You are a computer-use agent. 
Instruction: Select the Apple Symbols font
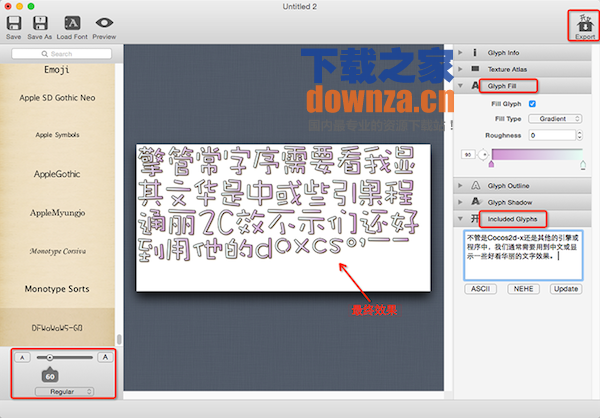[x=57, y=135]
